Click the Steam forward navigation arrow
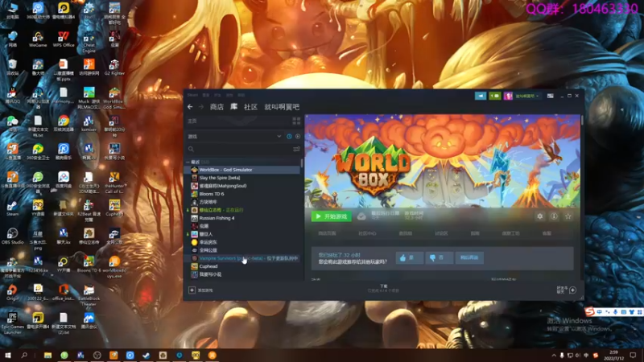This screenshot has height=362, width=644. 200,107
